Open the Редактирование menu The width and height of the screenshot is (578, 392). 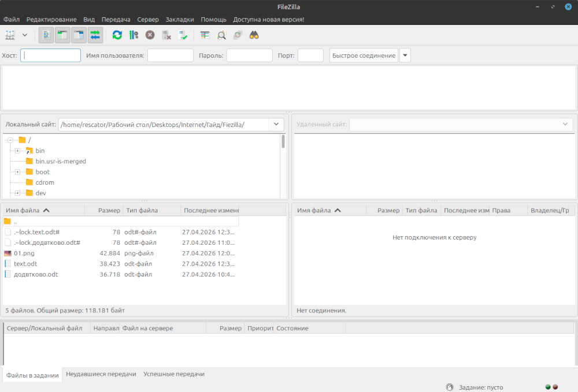point(51,20)
